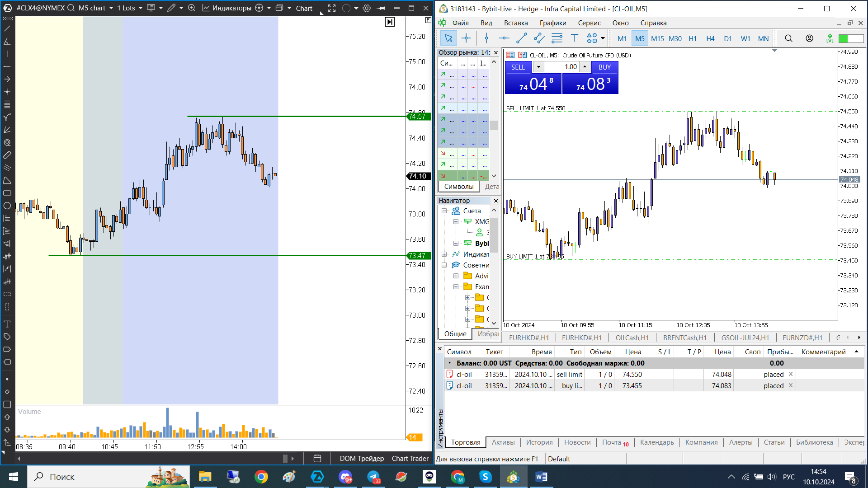
Task: Open the calendar icon in bottom bar
Action: (317, 458)
